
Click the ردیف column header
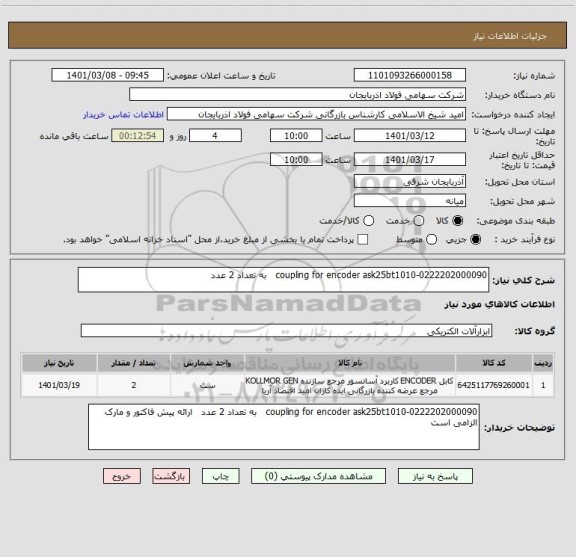point(543,363)
